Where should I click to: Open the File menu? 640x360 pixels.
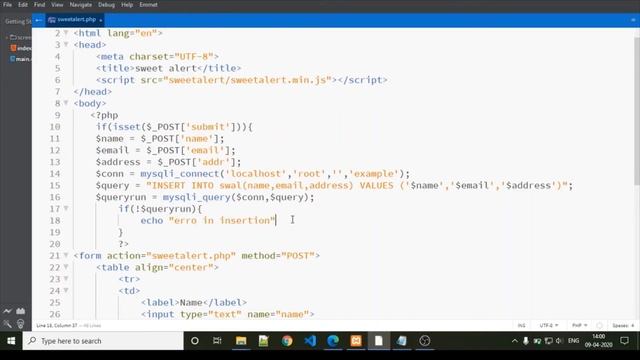click(x=7, y=5)
